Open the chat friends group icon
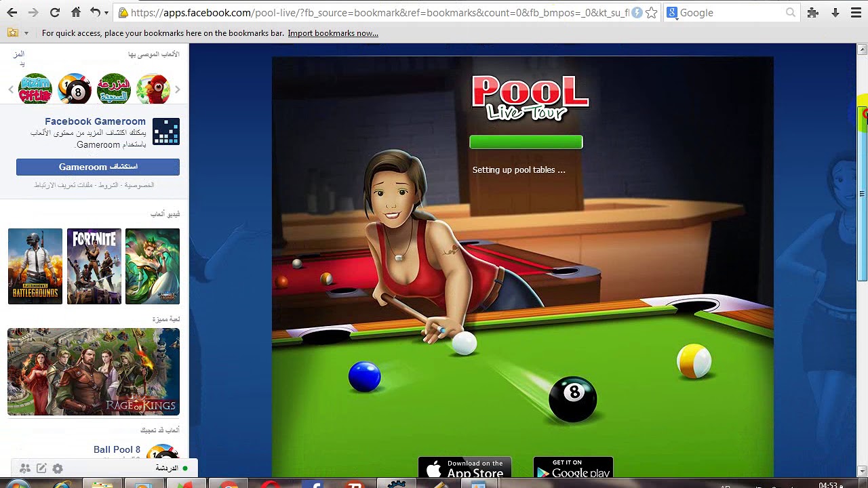The height and width of the screenshot is (488, 868). tap(25, 468)
